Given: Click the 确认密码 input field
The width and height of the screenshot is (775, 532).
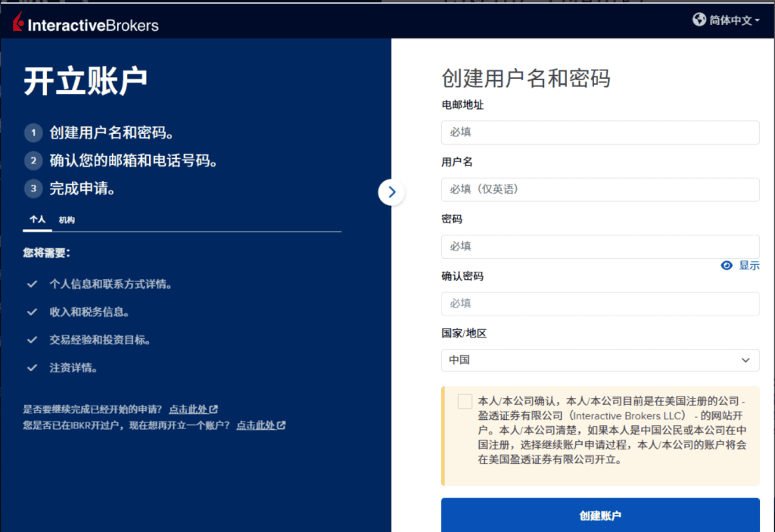Looking at the screenshot, I should (600, 303).
